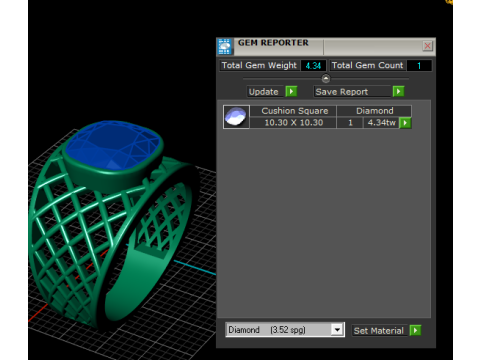
Task: Click the green arrow on the 4.34tw row
Action: [x=405, y=123]
